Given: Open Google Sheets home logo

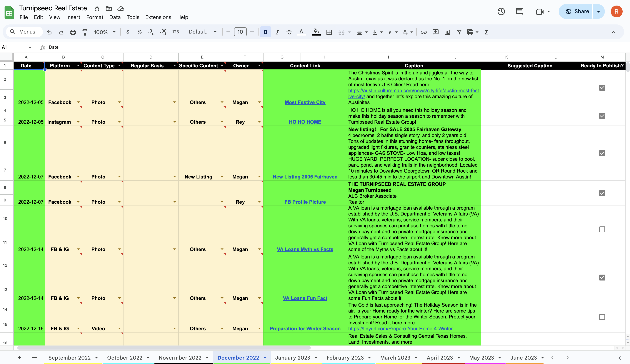Looking at the screenshot, I should (9, 13).
